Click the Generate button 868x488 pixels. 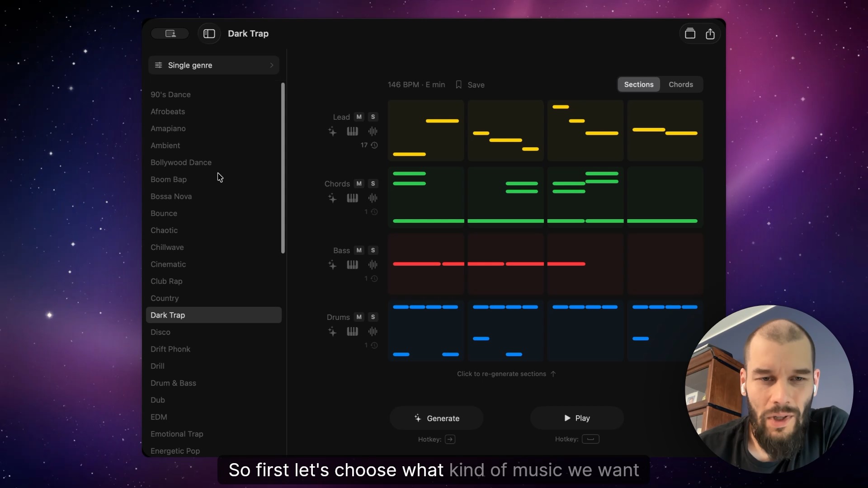pyautogui.click(x=437, y=418)
